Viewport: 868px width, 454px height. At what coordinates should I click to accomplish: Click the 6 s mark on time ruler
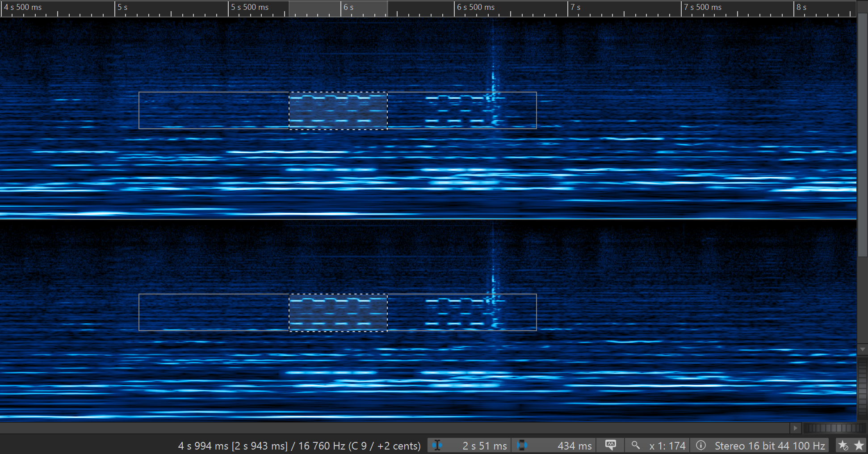(x=348, y=7)
